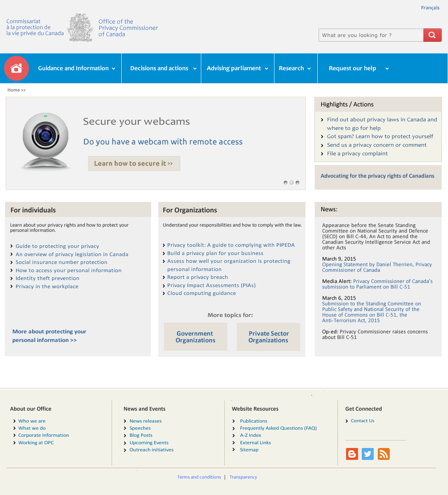
Task: Open the File a privacy complaint link
Action: point(357,153)
